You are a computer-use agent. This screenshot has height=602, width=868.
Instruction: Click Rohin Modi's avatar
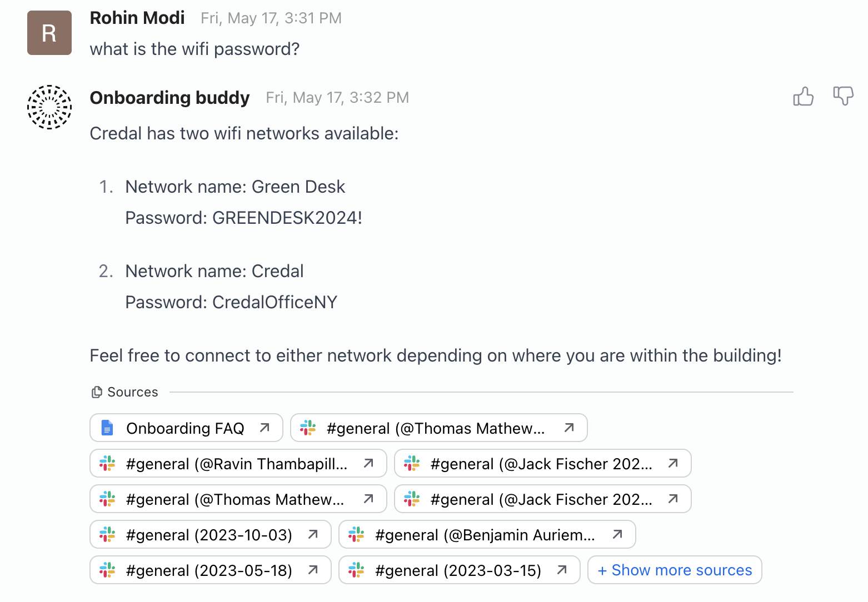click(49, 33)
